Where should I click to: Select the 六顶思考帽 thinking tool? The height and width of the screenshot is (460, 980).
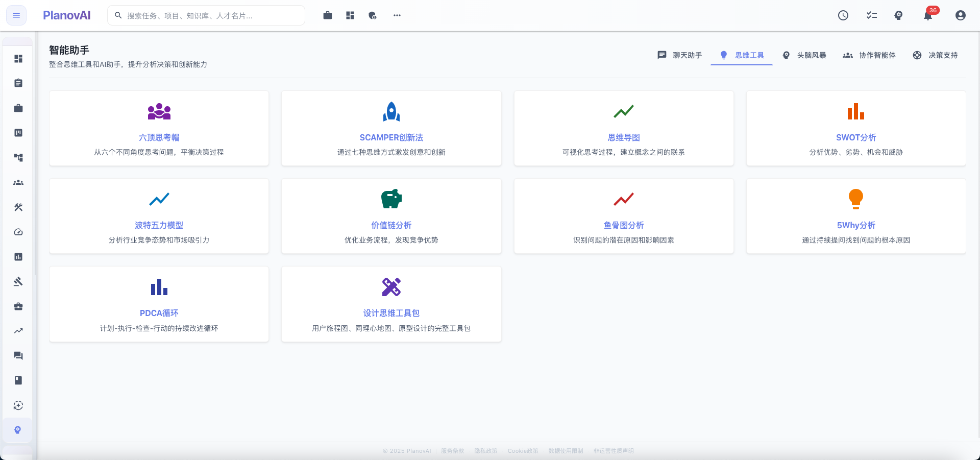159,129
